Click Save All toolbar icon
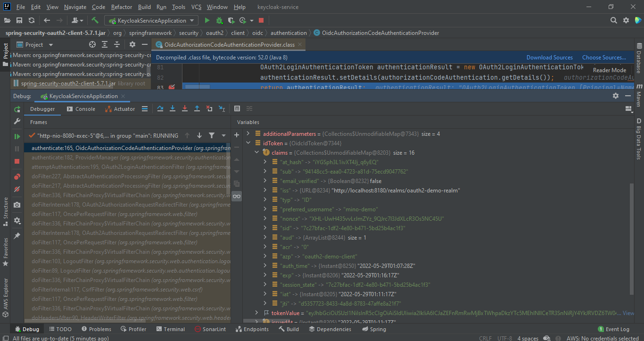 pyautogui.click(x=19, y=20)
